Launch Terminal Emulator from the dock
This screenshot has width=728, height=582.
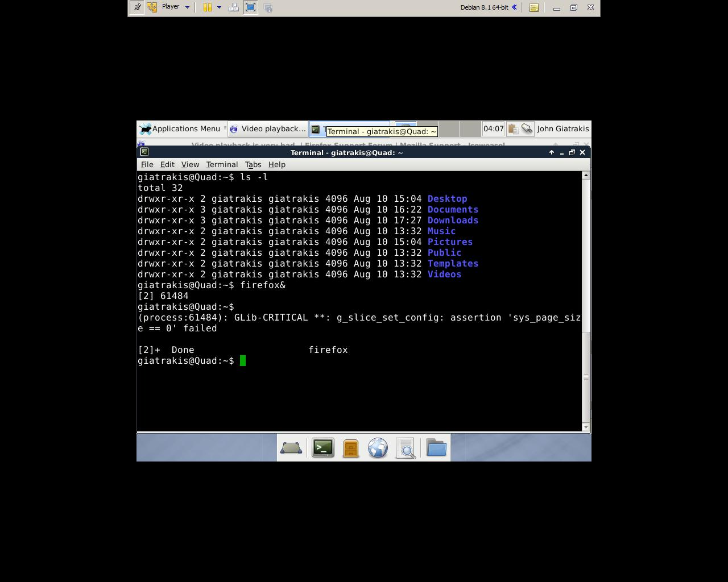[323, 448]
